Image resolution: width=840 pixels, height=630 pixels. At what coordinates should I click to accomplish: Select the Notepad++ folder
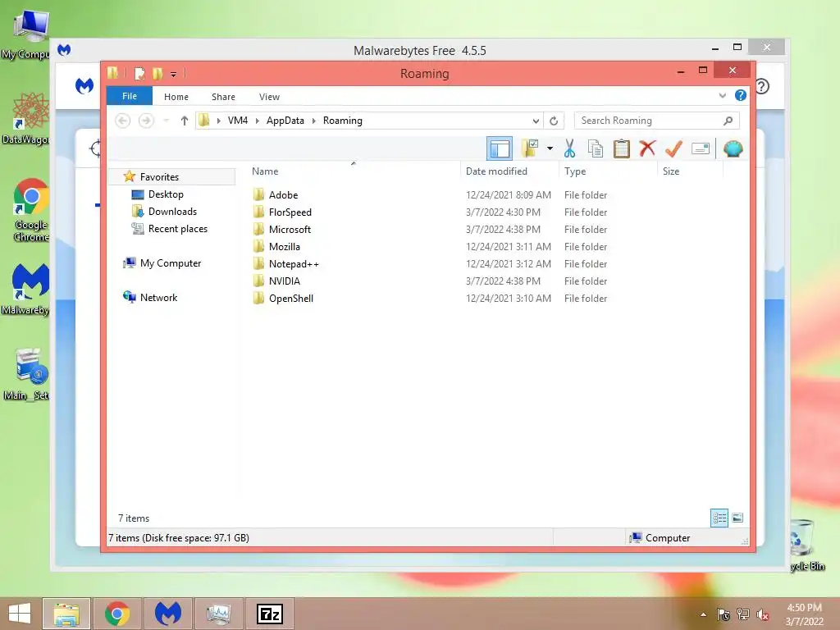click(x=294, y=263)
